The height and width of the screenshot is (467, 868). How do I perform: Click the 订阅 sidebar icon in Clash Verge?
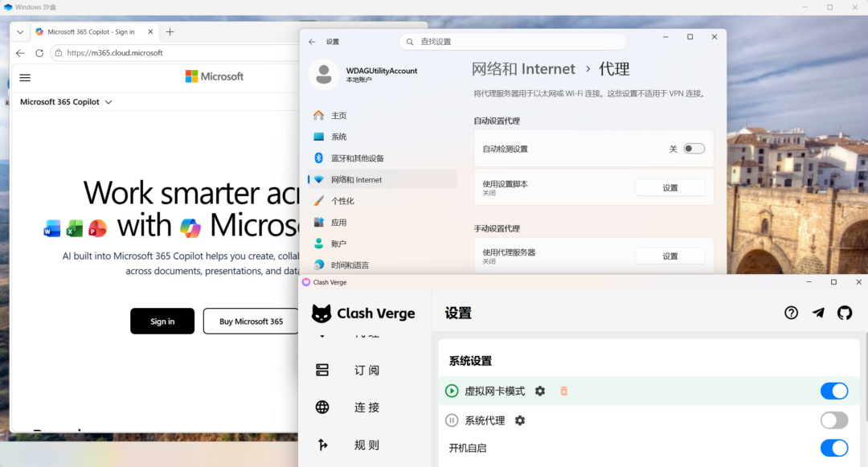[322, 370]
